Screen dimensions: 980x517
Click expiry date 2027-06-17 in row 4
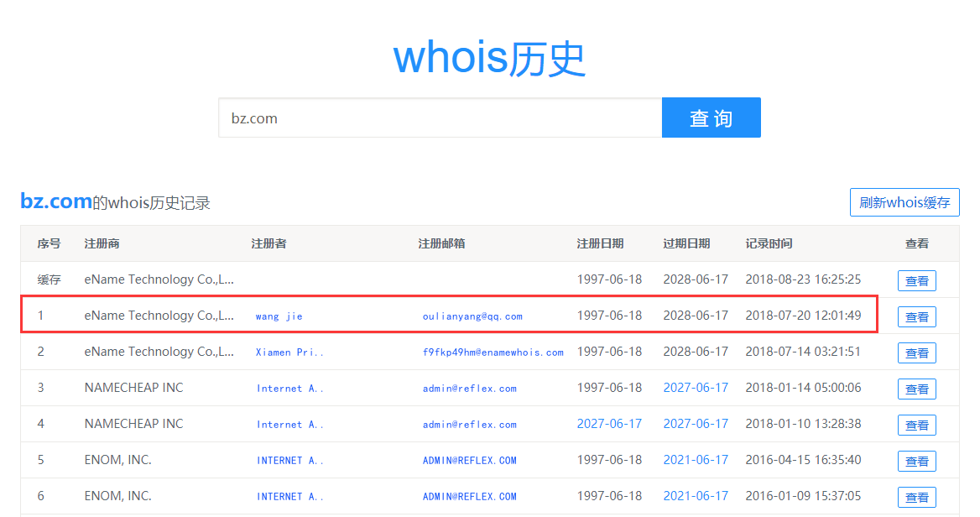[696, 424]
